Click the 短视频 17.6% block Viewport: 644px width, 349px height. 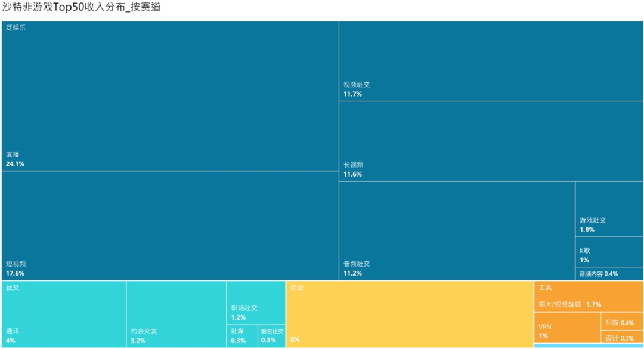pyautogui.click(x=170, y=226)
